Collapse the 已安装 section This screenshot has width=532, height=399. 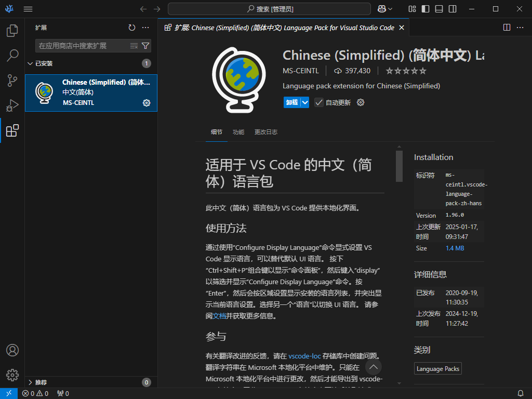tap(30, 63)
